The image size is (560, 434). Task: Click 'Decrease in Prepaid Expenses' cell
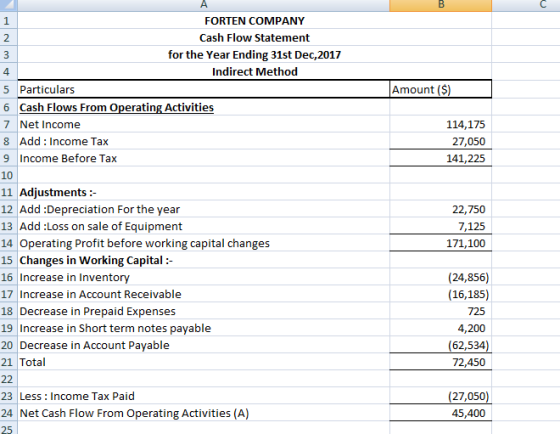tap(204, 311)
